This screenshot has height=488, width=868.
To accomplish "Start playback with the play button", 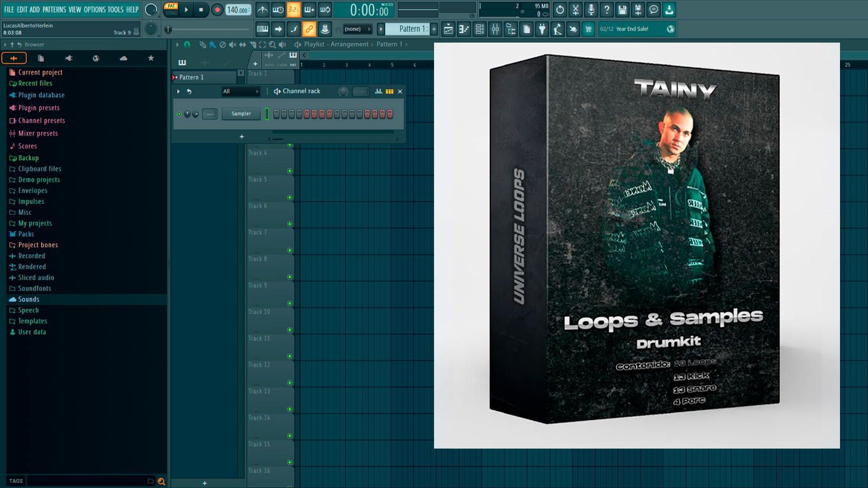I will 186,10.
